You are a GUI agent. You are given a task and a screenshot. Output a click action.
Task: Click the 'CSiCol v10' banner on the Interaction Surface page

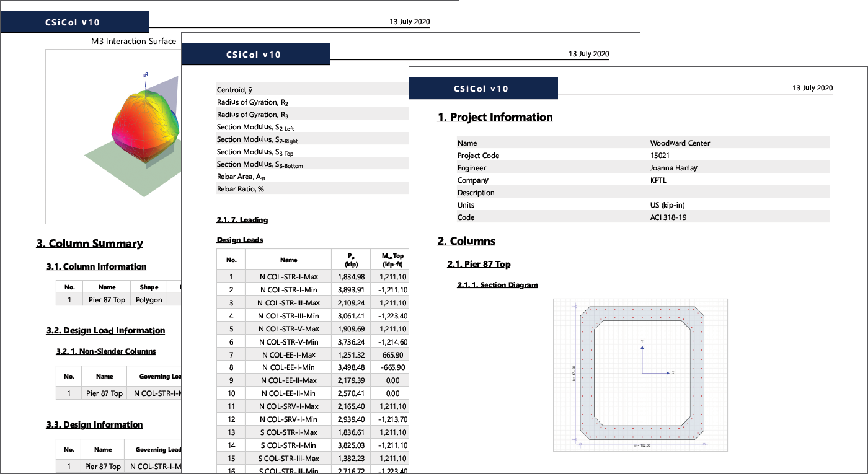tap(74, 22)
